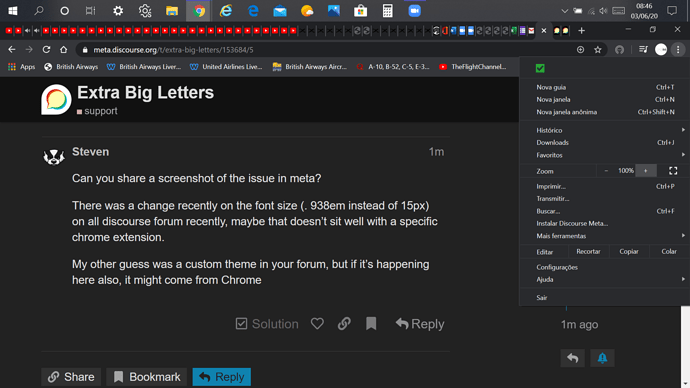This screenshot has width=690, height=388.
Task: Click the Discourse logo
Action: point(56,99)
